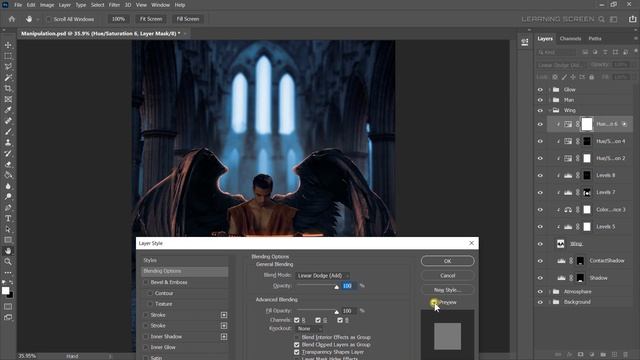The image size is (640, 360).
Task: Select the Paint Bucket tool
Action: point(8,175)
